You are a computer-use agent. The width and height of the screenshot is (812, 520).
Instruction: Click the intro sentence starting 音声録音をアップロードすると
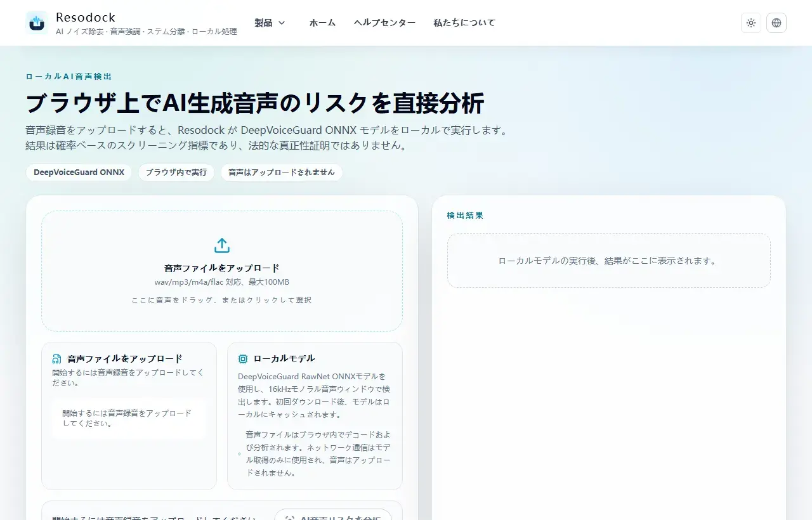pos(266,130)
